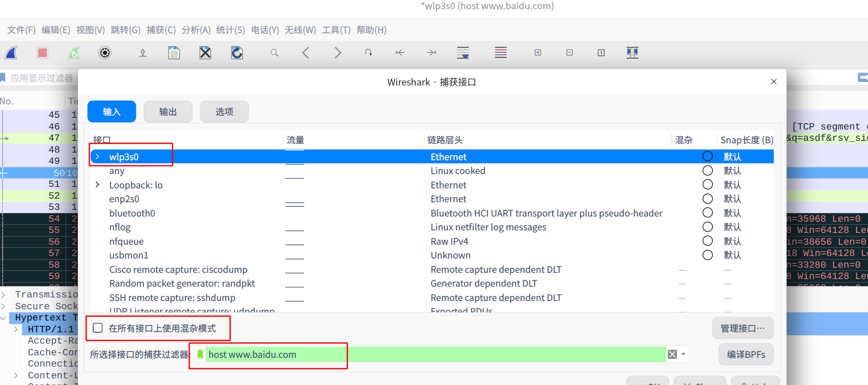Save the capture file icon
Image resolution: width=868 pixels, height=385 pixels.
click(x=174, y=53)
